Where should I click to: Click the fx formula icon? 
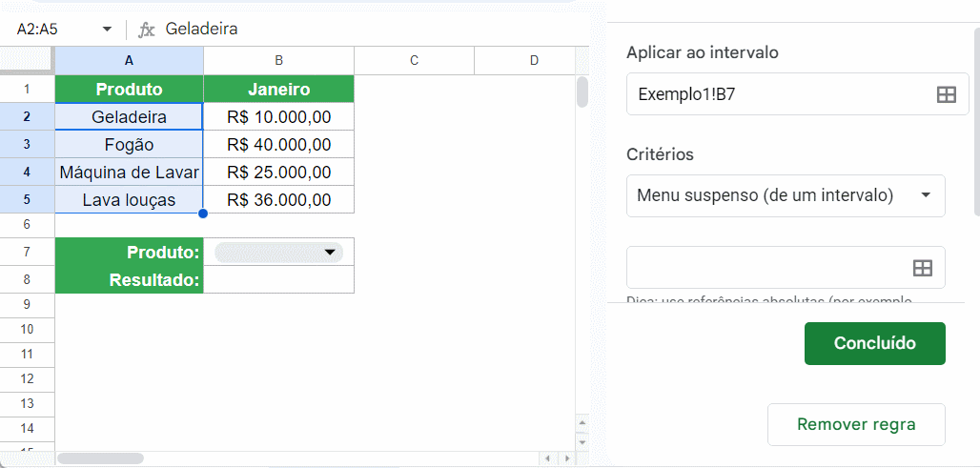tap(146, 30)
